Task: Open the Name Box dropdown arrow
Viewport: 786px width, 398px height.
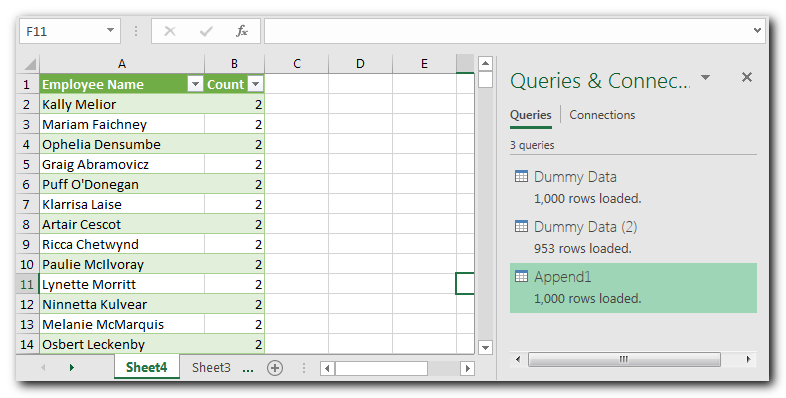Action: pyautogui.click(x=110, y=31)
